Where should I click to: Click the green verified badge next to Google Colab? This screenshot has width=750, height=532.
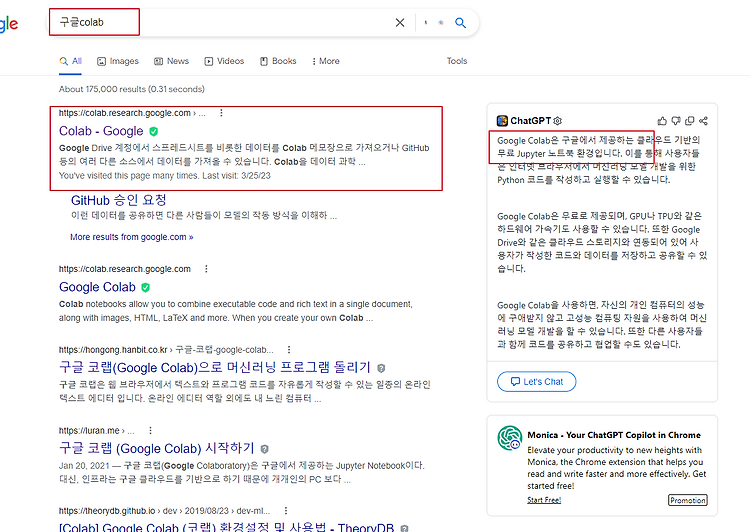point(145,288)
